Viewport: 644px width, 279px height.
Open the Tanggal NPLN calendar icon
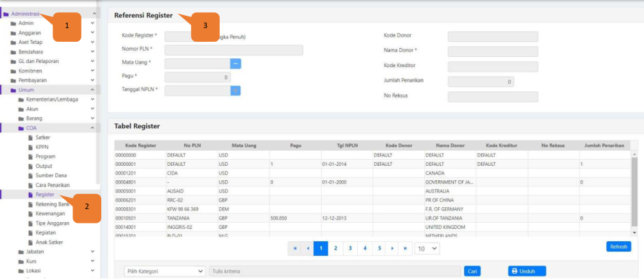coord(235,90)
